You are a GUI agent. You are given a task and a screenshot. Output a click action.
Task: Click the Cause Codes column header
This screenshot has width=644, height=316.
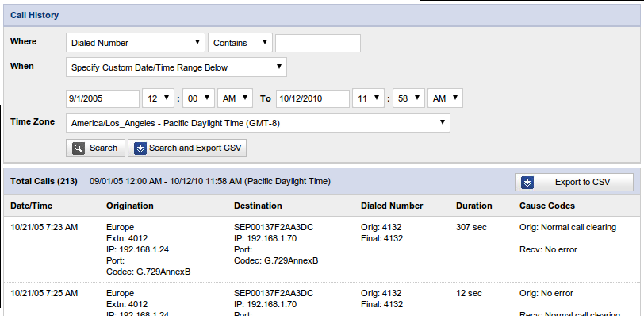tap(547, 206)
